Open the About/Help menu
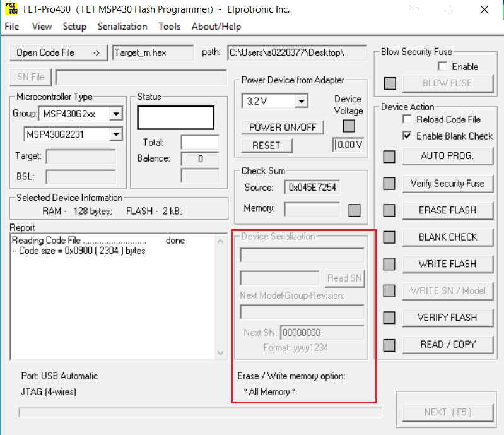Screen dimensions: 504x435 216,27
